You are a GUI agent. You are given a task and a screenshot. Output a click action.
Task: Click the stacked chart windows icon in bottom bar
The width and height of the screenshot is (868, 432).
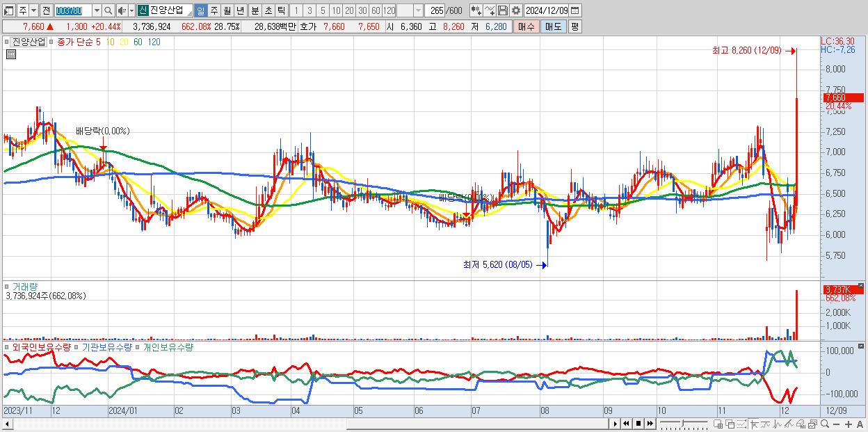pos(812,424)
